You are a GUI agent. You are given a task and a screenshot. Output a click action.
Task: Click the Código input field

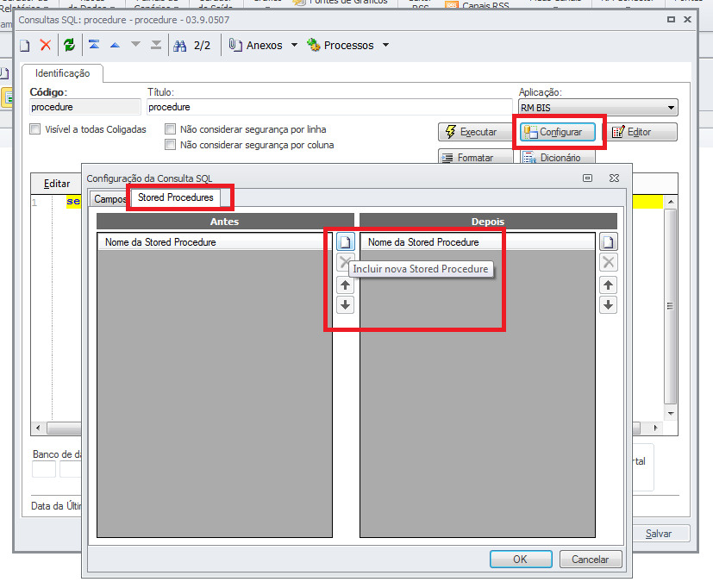coord(85,107)
